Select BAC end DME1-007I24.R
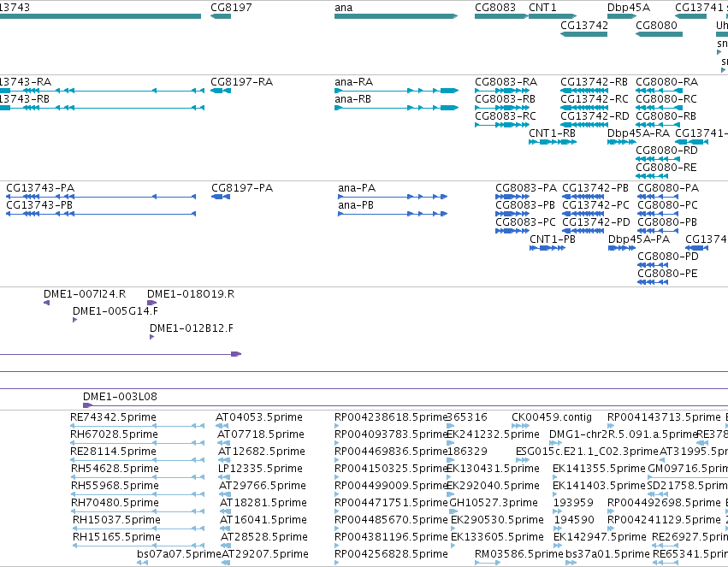This screenshot has width=728, height=567. pyautogui.click(x=46, y=303)
